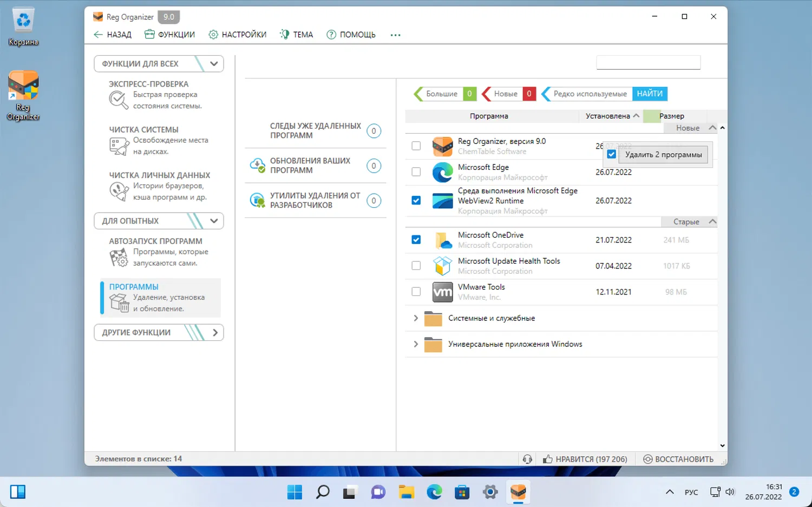812x507 pixels.
Task: Show hidden system tray icons
Action: click(670, 492)
